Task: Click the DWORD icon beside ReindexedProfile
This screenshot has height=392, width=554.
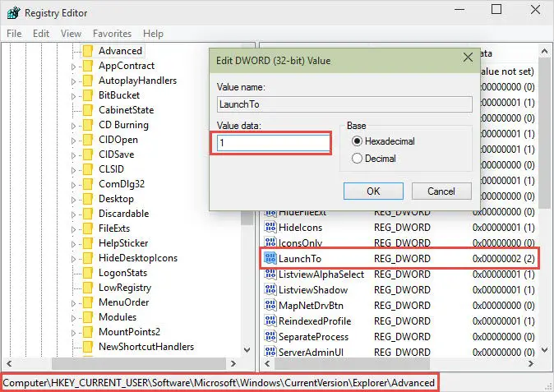Action: (x=270, y=321)
